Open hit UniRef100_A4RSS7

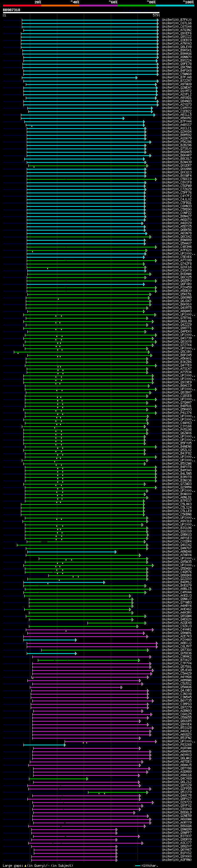(x=177, y=125)
